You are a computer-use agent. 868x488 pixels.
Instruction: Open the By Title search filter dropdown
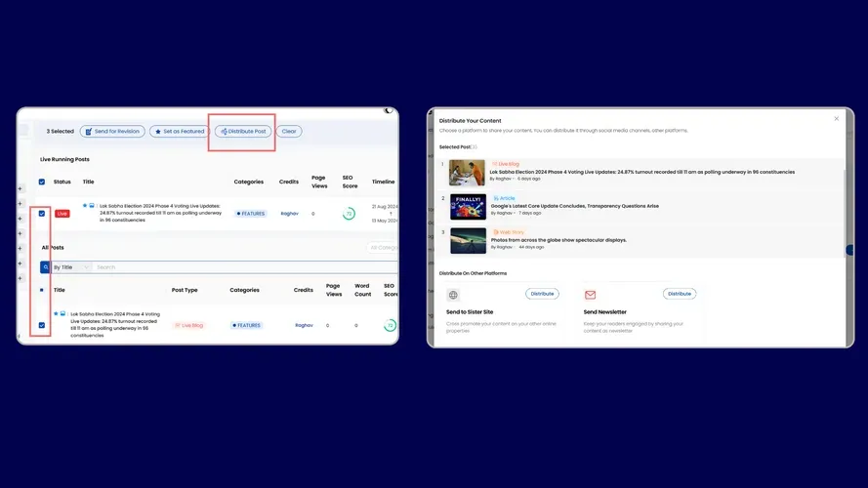[71, 266]
